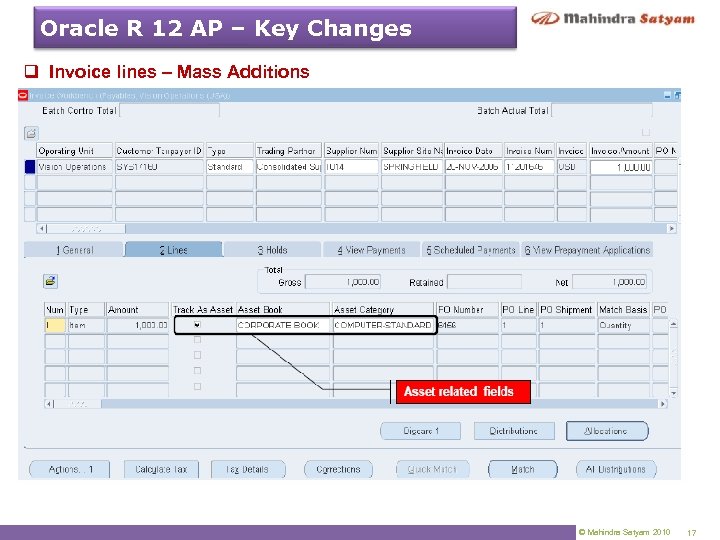Check Track As Asset in fifth line row
Image resolution: width=720 pixels, height=540 pixels.
tap(197, 386)
